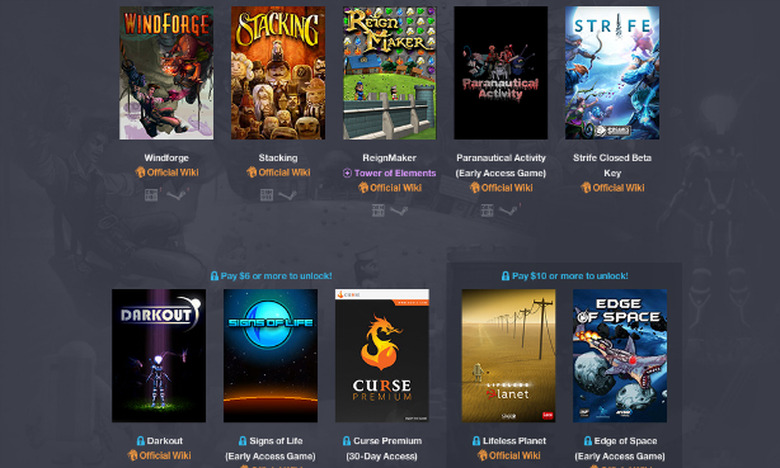
Task: Select the ReignMaker cover art thumbnail
Action: tap(390, 73)
